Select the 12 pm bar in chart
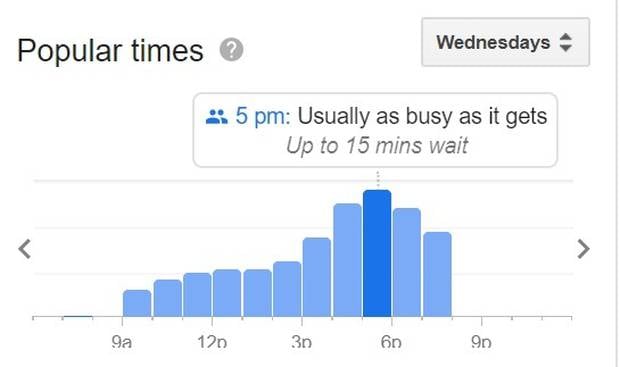Viewport: 620px width, 367px height. click(227, 293)
